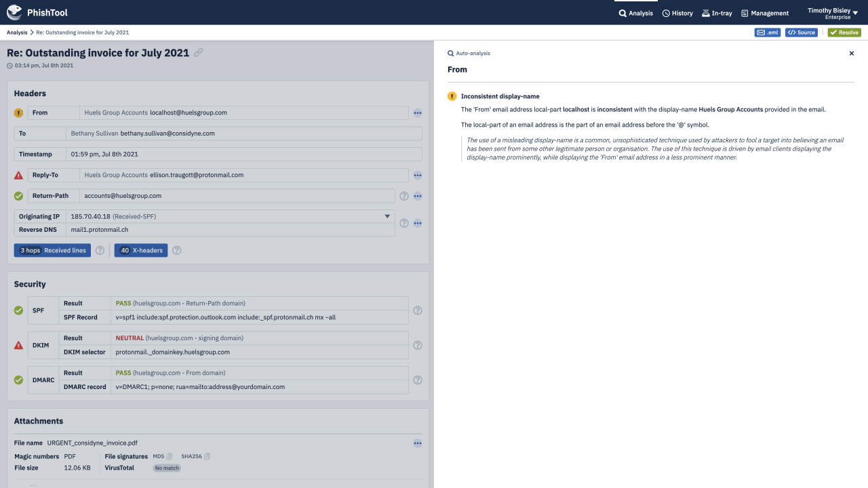
Task: Click the SPF Record value text
Action: pyautogui.click(x=226, y=317)
